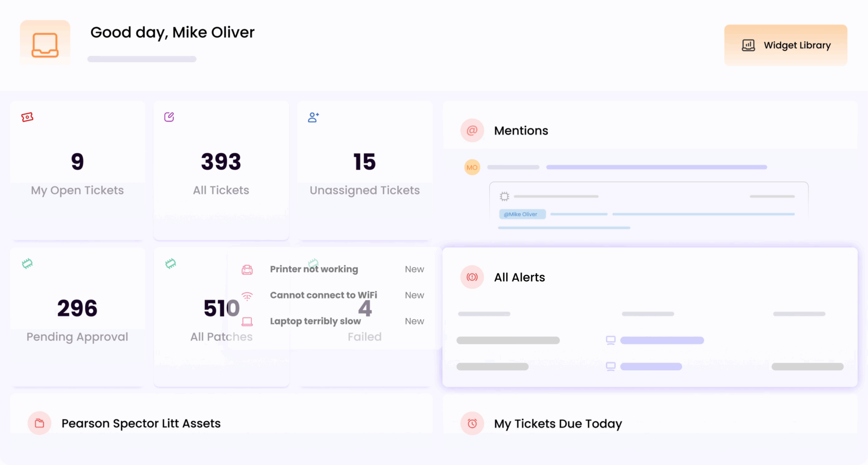This screenshot has height=465, width=868.
Task: Open the Printer not working ticket
Action: point(314,269)
